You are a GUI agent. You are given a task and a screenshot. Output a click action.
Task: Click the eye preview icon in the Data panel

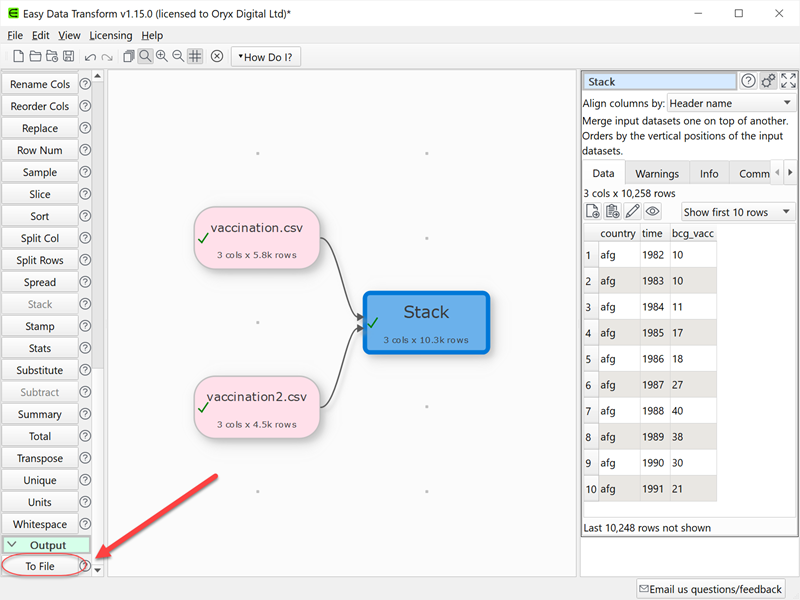(652, 210)
